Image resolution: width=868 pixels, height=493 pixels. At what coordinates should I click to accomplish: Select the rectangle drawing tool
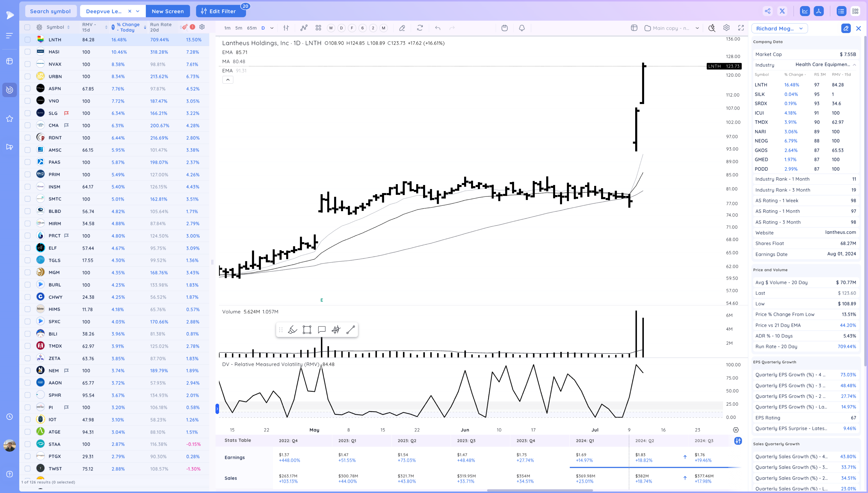coord(307,330)
